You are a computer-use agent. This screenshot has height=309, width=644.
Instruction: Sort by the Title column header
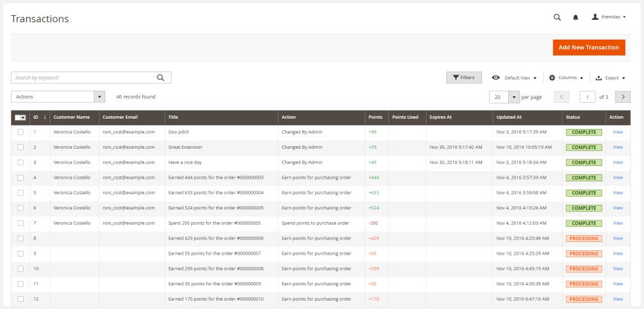[221, 117]
